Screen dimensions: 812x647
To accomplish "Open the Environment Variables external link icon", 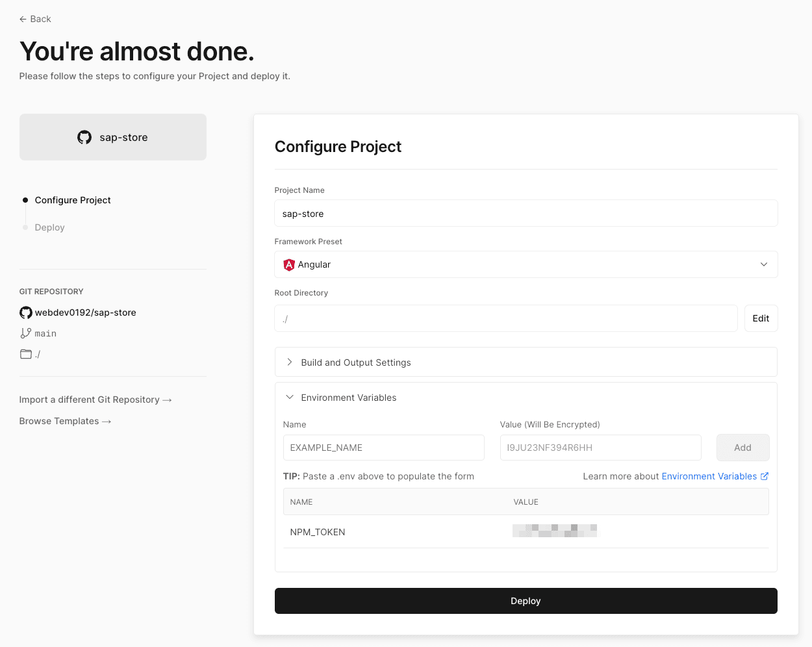I will 765,476.
